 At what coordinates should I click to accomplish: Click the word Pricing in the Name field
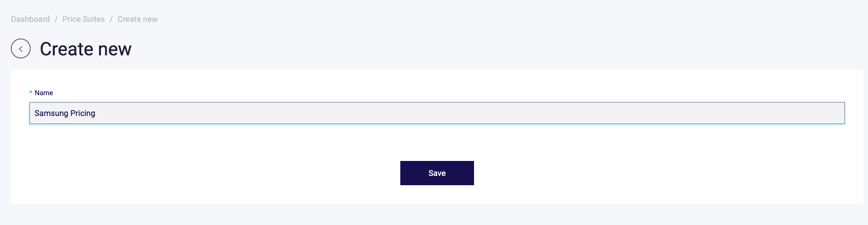click(83, 113)
